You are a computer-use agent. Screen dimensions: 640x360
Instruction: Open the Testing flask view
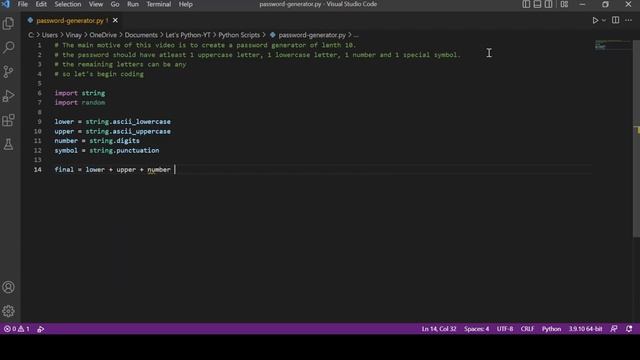(x=9, y=144)
